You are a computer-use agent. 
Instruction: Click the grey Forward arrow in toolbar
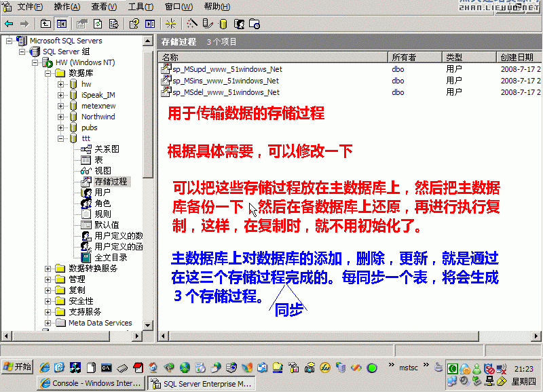point(24,24)
